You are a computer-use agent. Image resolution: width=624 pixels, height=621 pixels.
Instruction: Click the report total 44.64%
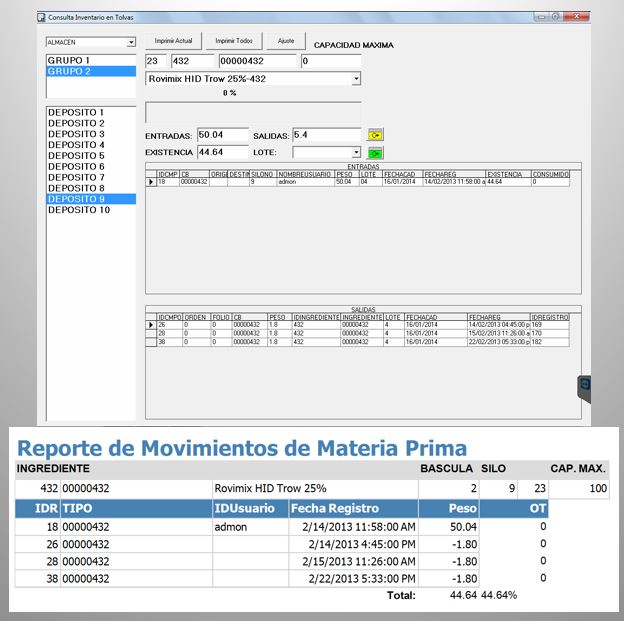tap(499, 595)
